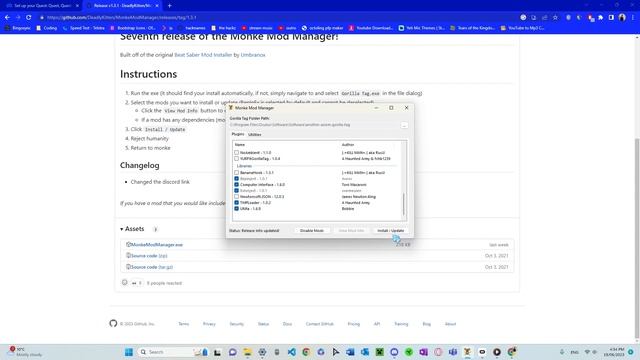Open the Tears of the Kingdom bookmark

tap(472, 28)
